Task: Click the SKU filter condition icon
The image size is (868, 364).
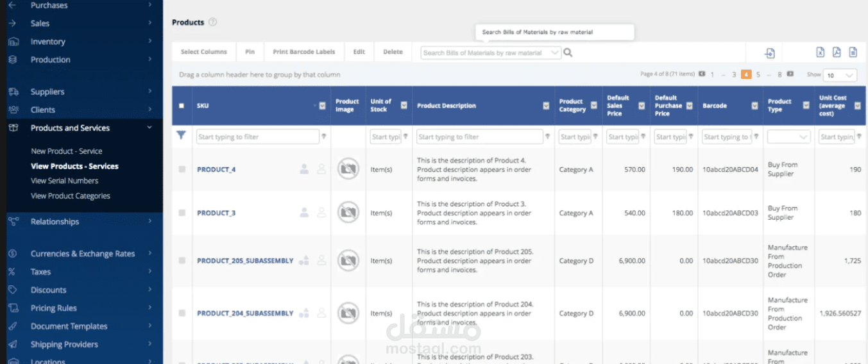Action: click(324, 136)
